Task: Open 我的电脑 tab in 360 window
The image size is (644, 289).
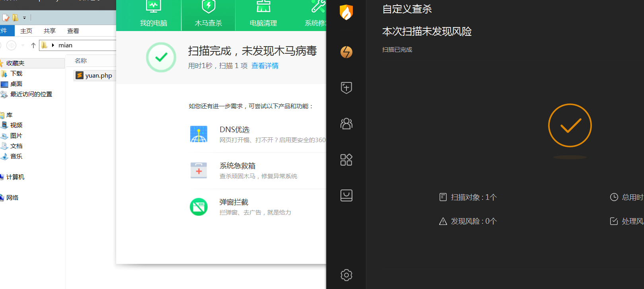Action: pos(154,15)
